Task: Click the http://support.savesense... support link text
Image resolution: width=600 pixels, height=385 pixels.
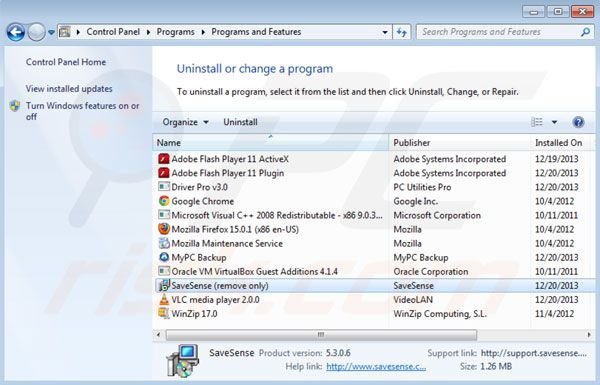Action: (534, 353)
